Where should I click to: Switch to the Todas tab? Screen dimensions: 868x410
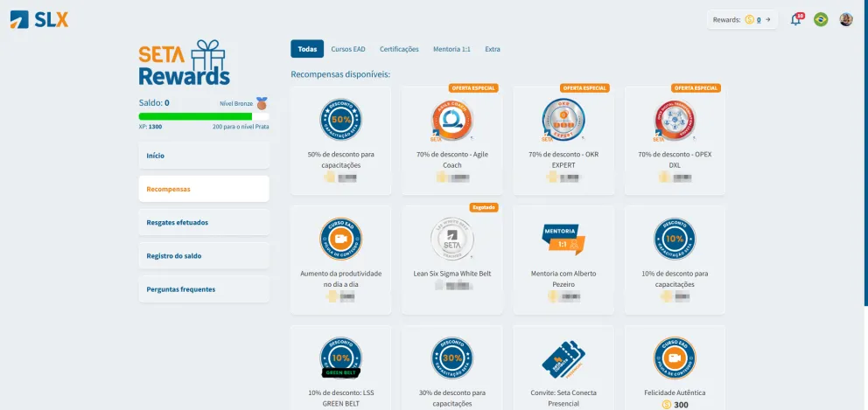coord(307,49)
